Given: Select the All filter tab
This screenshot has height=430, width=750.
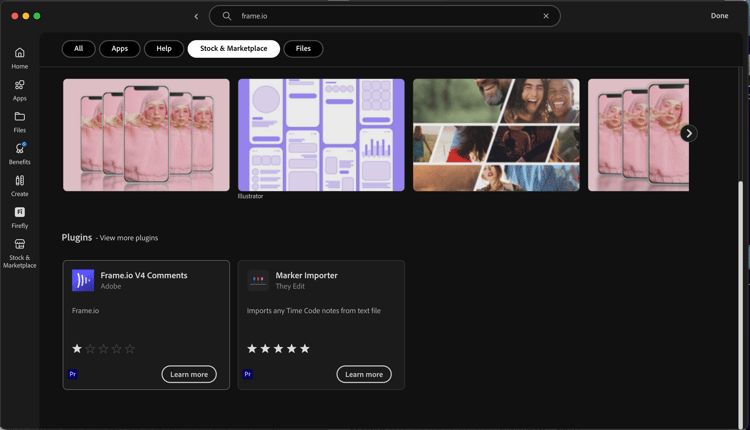Looking at the screenshot, I should [78, 49].
